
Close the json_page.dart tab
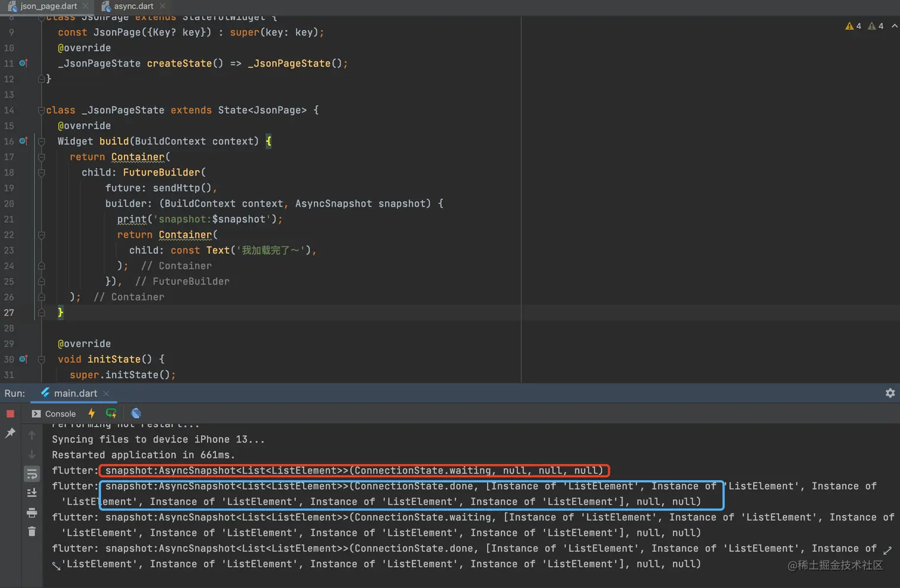[x=85, y=6]
